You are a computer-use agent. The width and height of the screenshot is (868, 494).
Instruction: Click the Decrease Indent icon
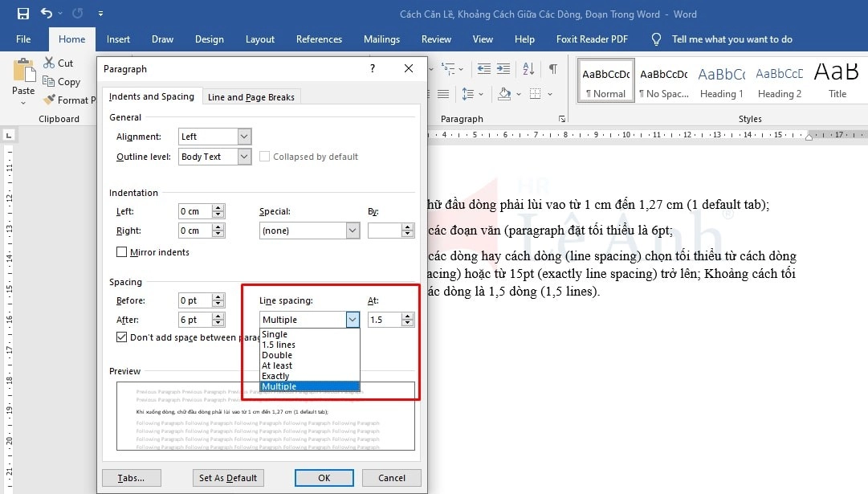[483, 68]
